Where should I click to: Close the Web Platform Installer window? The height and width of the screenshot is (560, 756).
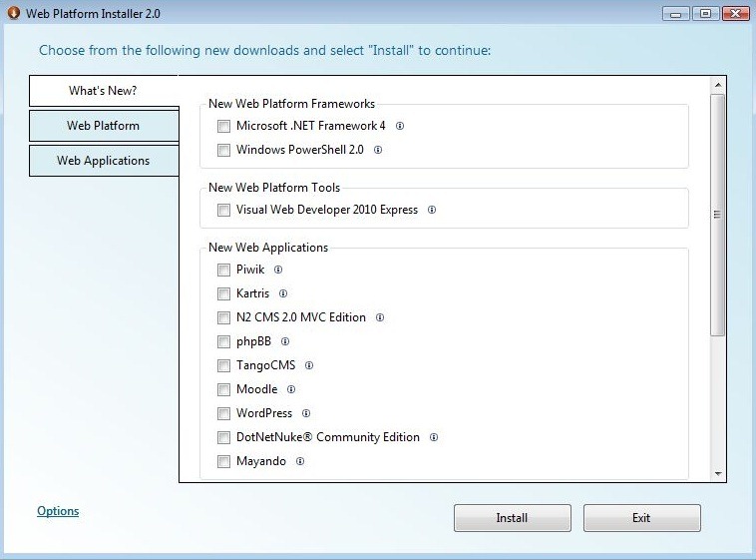pos(735,14)
